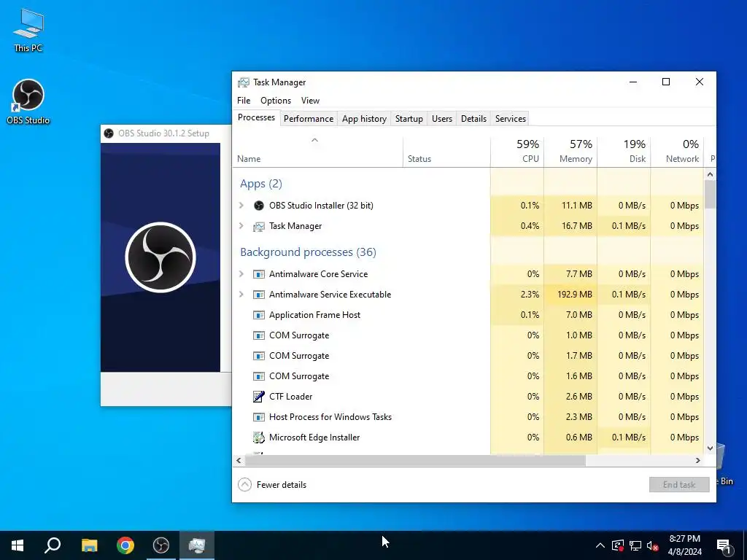Click the Background processes (36) heading
Viewport: 747px width, 560px height.
(x=308, y=252)
